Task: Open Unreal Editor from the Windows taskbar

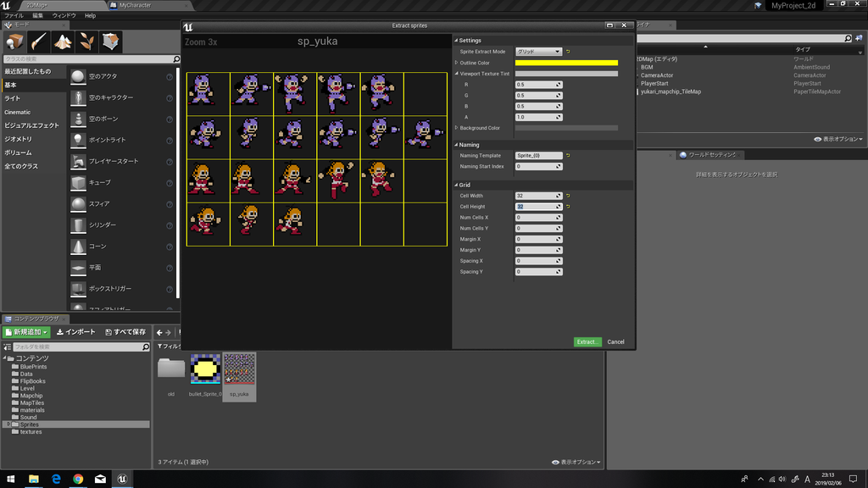Action: point(122,480)
